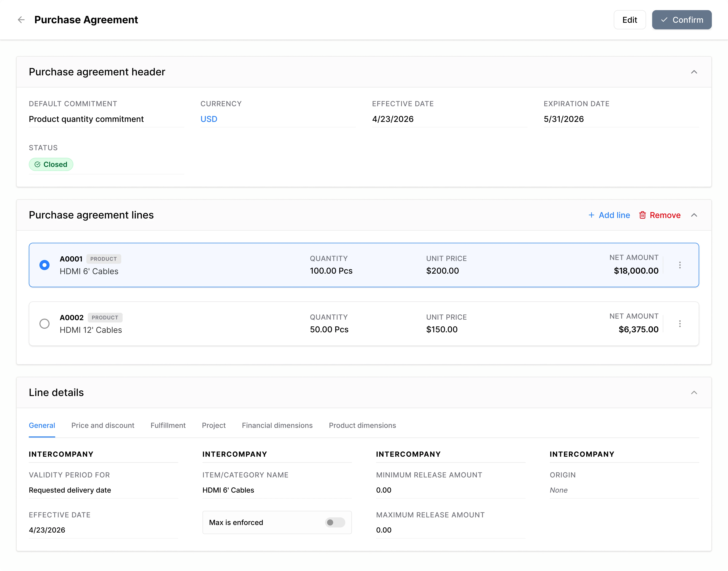This screenshot has height=571, width=728.
Task: Confirm the purchase agreement
Action: click(681, 20)
